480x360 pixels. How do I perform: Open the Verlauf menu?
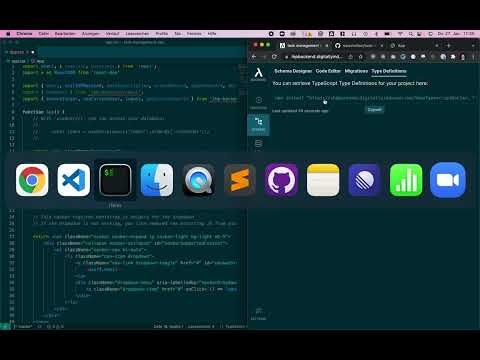click(112, 34)
